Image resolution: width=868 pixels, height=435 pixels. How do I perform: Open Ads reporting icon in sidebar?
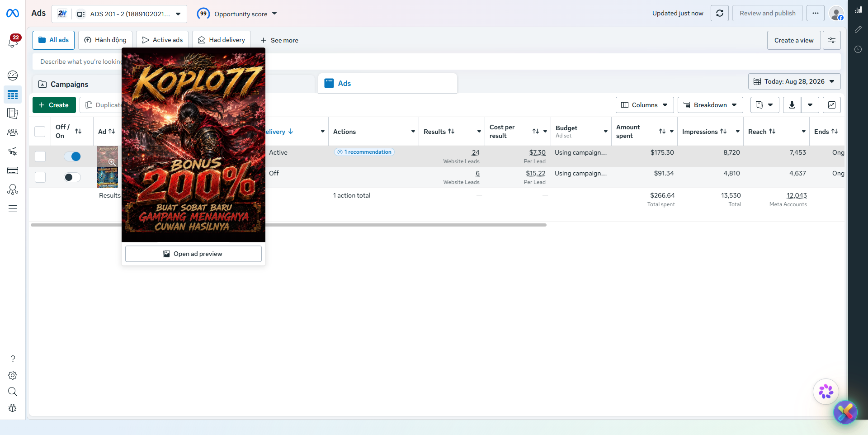pyautogui.click(x=13, y=113)
